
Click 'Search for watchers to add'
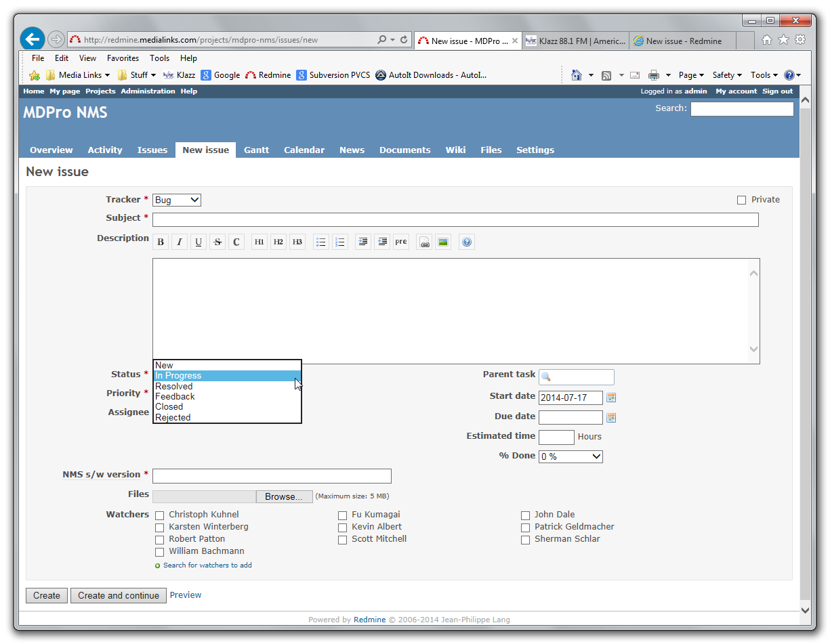pyautogui.click(x=207, y=565)
